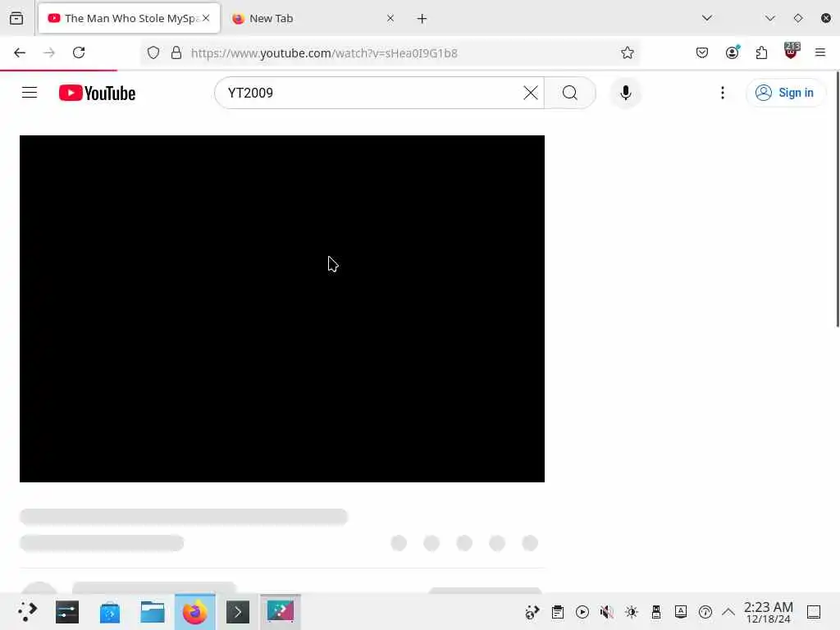Open YouTube settings three-dot menu

click(x=722, y=93)
